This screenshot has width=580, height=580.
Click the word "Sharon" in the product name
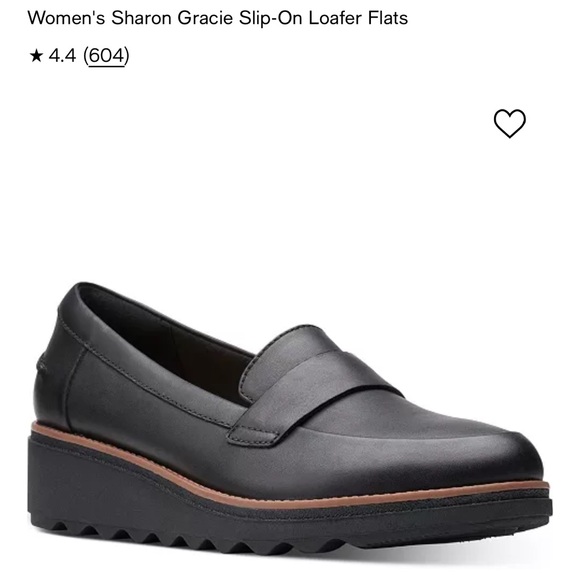coord(141,18)
